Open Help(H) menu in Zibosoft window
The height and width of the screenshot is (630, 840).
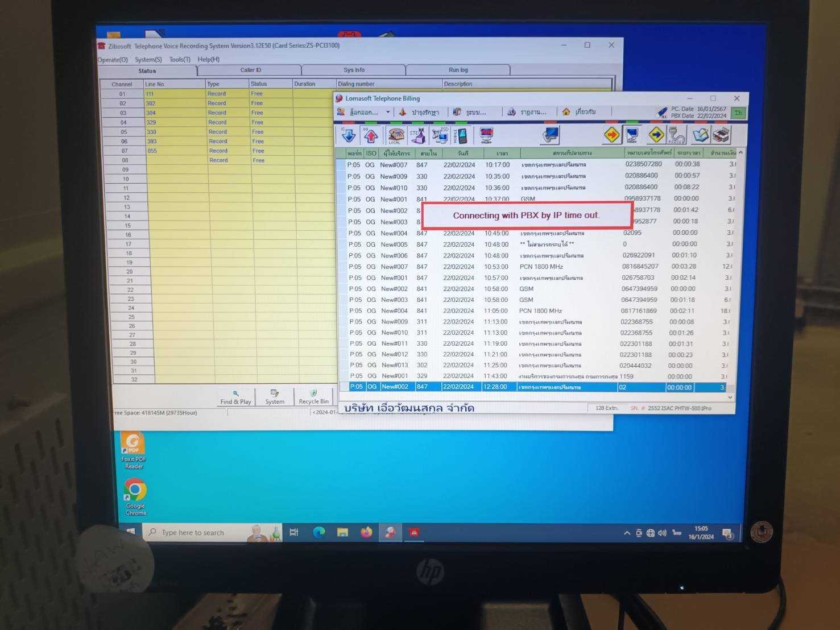208,60
